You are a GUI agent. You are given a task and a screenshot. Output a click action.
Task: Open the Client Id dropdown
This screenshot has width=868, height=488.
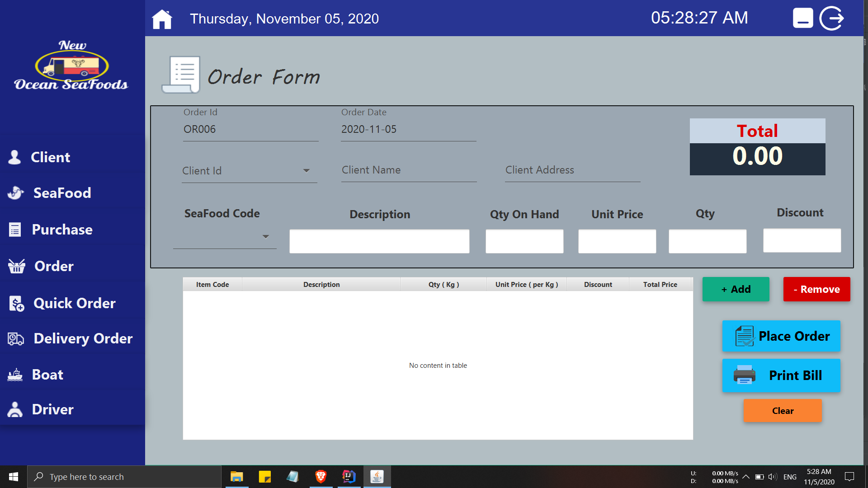pos(307,171)
